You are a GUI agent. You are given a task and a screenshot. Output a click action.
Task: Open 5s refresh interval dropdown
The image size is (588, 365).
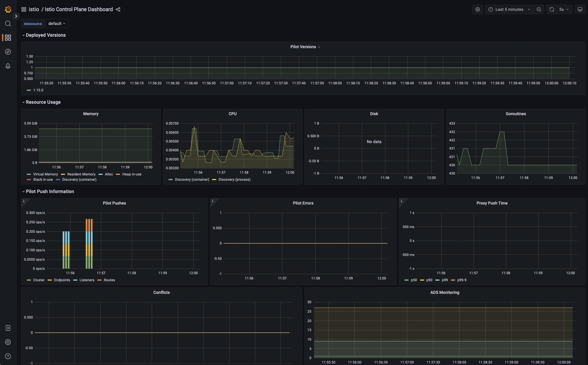[x=564, y=9]
